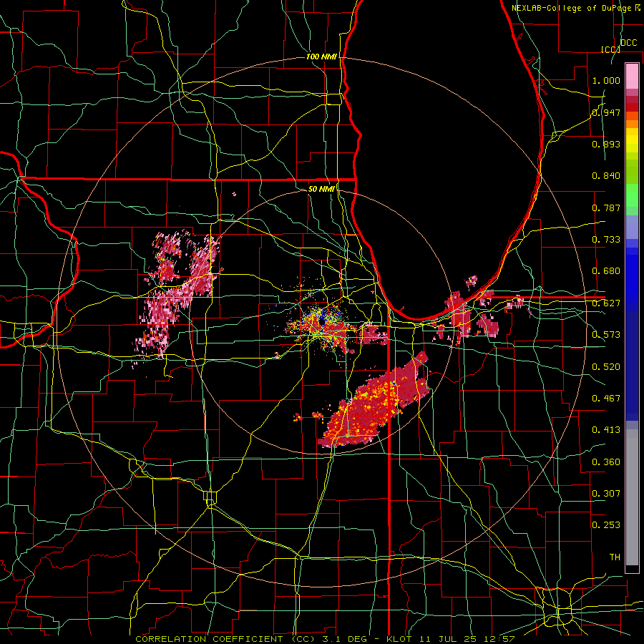Click the TH label at the color scale bottom
The image size is (644, 644).
(x=615, y=557)
